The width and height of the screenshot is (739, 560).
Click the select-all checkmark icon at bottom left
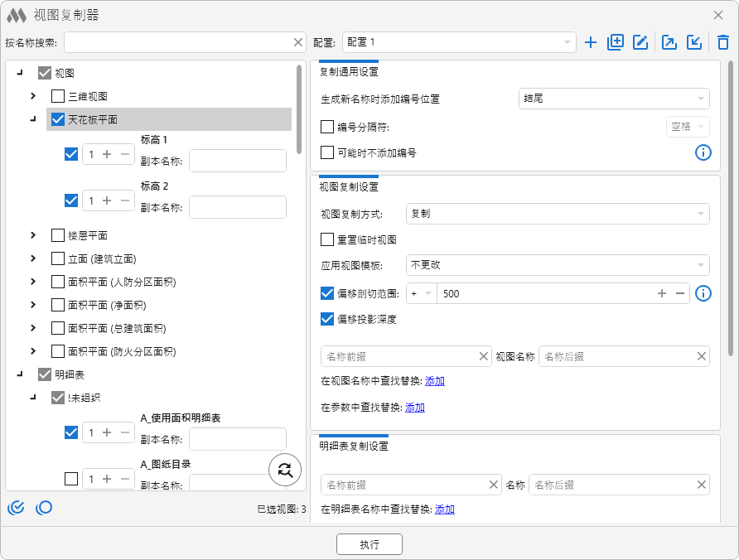(x=16, y=508)
